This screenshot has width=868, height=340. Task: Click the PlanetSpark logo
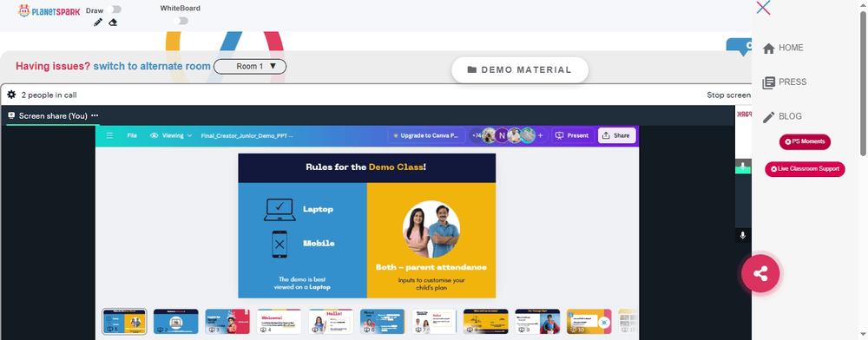pos(49,10)
